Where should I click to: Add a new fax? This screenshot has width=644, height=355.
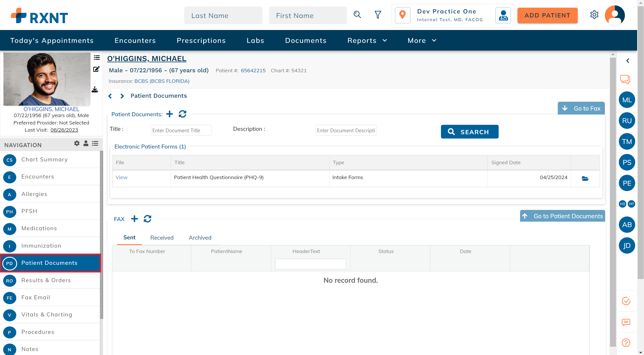pyautogui.click(x=134, y=219)
